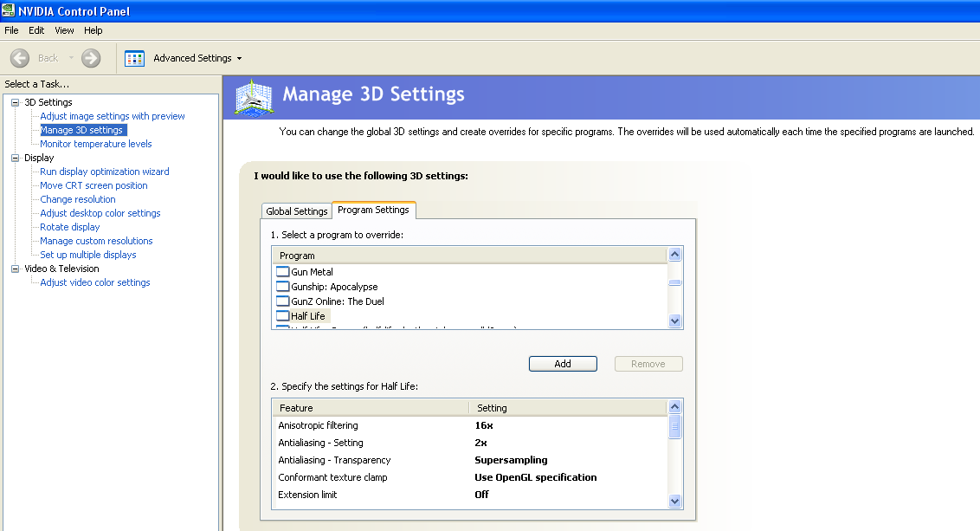Collapse the Video & Television tree node
Image resolution: width=980 pixels, height=531 pixels.
pos(15,269)
